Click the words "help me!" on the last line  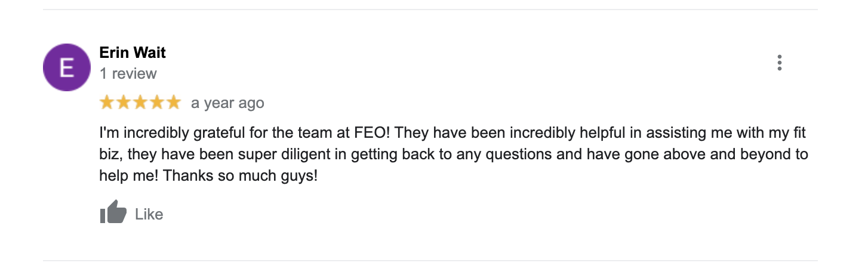129,177
